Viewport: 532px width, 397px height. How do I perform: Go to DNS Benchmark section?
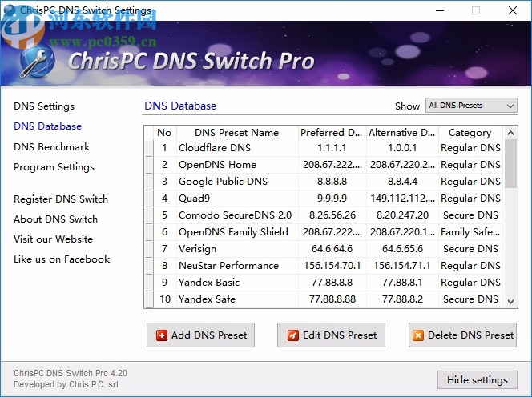click(x=51, y=146)
